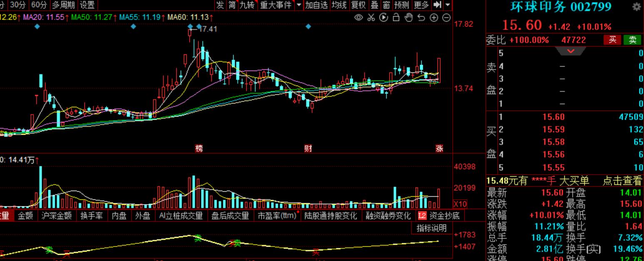
Task: Click the 财 marker on chart bottom
Action: [308, 148]
